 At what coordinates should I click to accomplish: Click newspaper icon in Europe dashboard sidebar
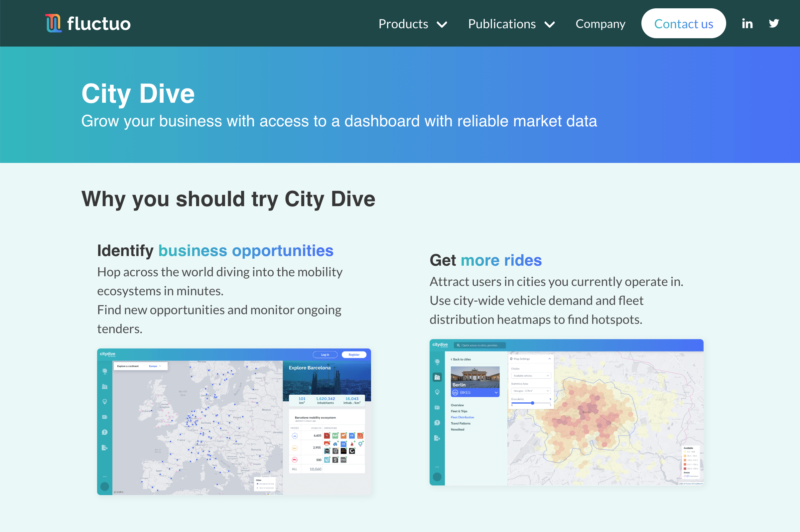pos(104,417)
